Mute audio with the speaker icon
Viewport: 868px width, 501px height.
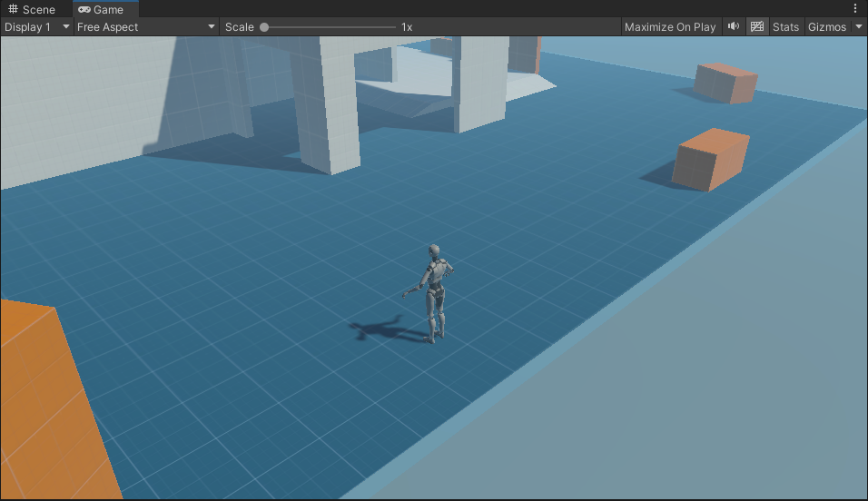tap(734, 26)
